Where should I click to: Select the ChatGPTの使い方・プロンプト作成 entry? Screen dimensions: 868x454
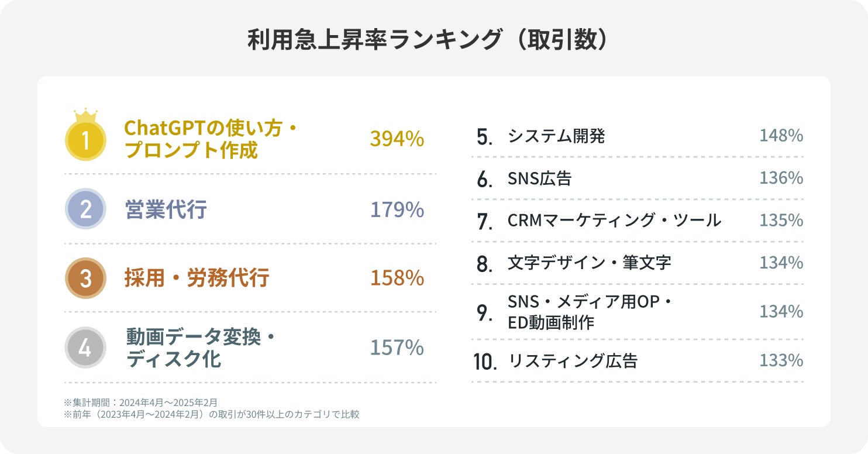(x=211, y=139)
